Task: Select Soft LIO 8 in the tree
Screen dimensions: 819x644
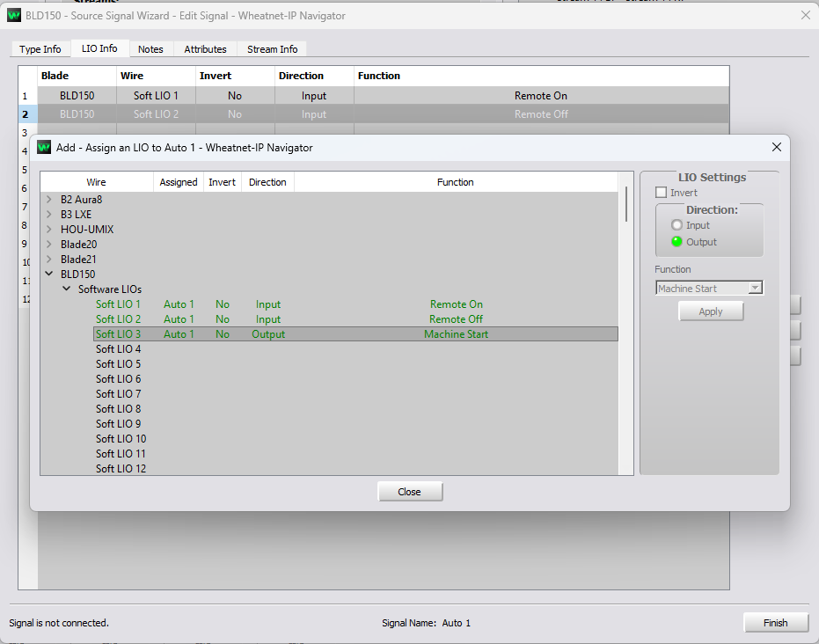Action: tap(118, 409)
